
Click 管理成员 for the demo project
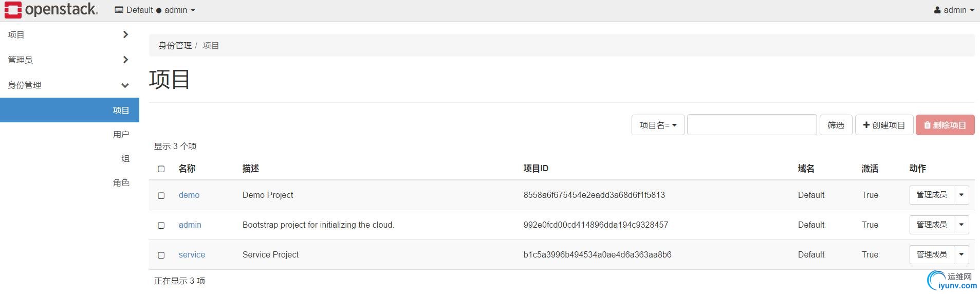pos(931,195)
